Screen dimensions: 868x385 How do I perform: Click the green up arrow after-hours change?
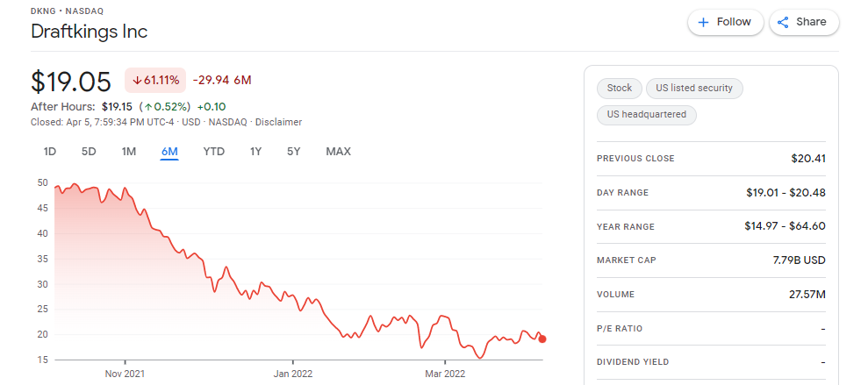click(x=167, y=107)
